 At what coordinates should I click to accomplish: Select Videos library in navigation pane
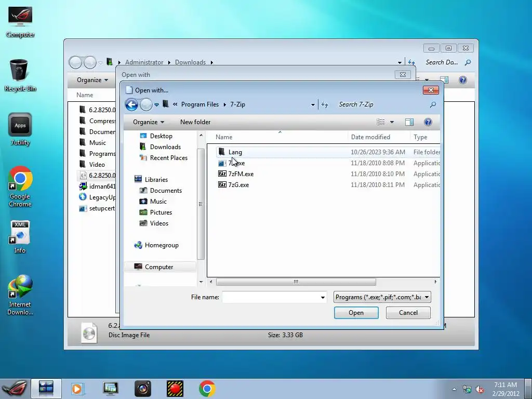pos(159,223)
